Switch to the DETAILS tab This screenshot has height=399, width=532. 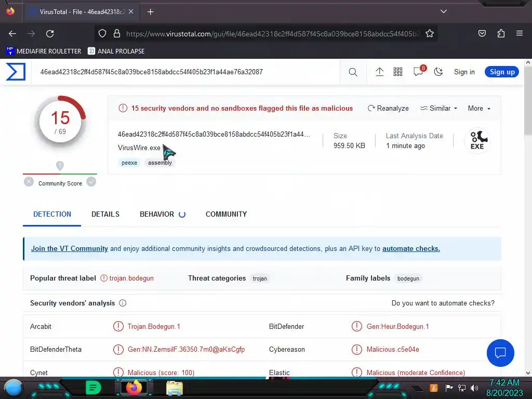tap(105, 214)
